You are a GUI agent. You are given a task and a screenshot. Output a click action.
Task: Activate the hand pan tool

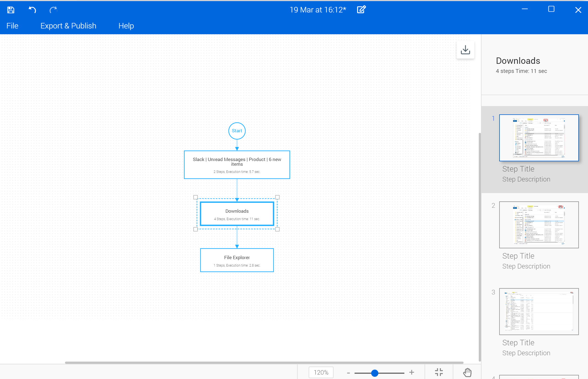[467, 372]
